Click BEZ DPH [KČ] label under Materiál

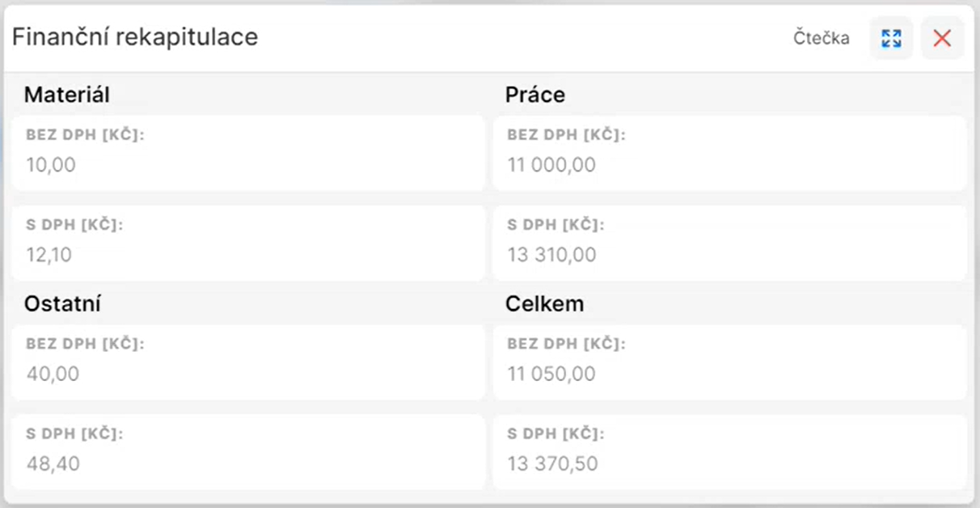tap(85, 135)
